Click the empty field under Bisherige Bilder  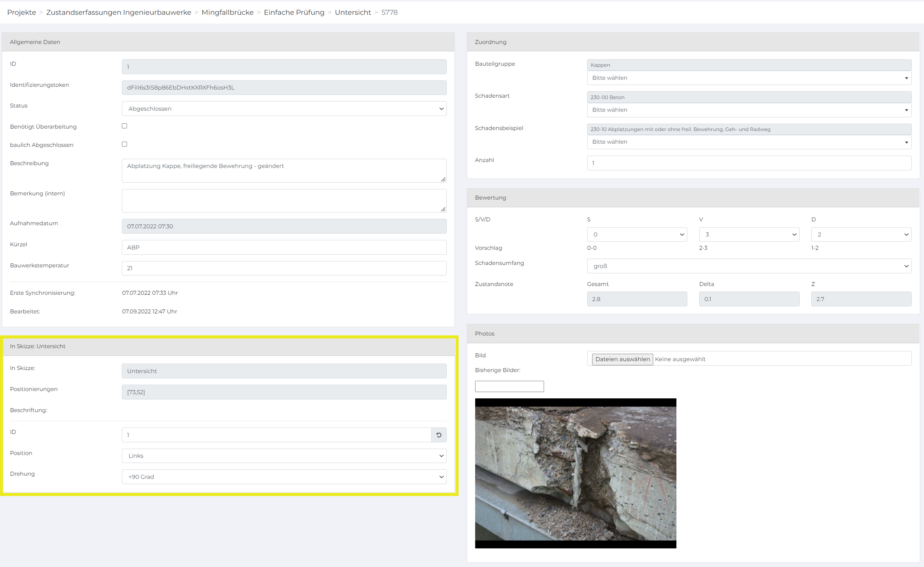[x=509, y=387]
